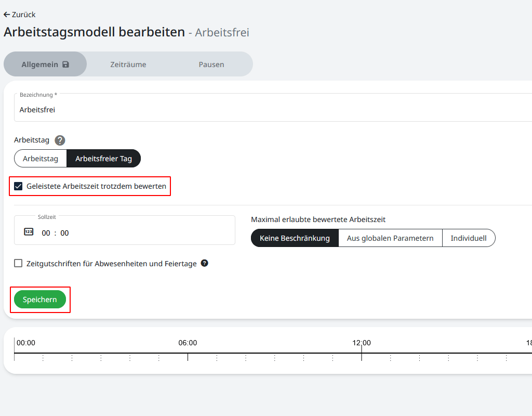Click the Sollzeit numeric 123 icon
The height and width of the screenshot is (416, 532).
point(29,232)
